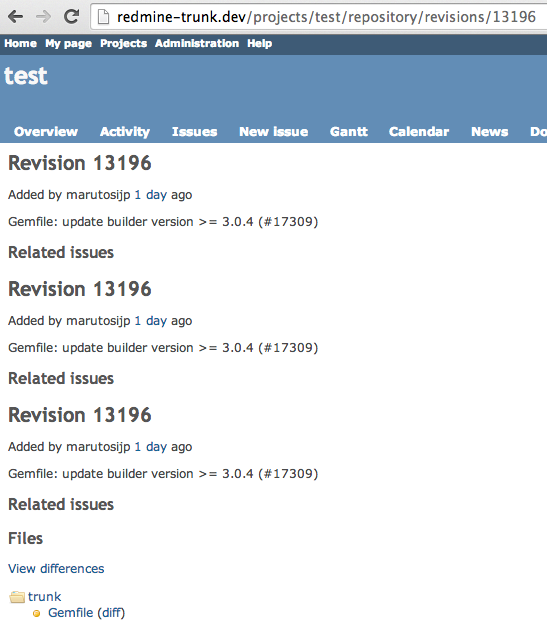Click the browser forward arrow icon
Image resolution: width=547 pixels, height=630 pixels.
43,17
